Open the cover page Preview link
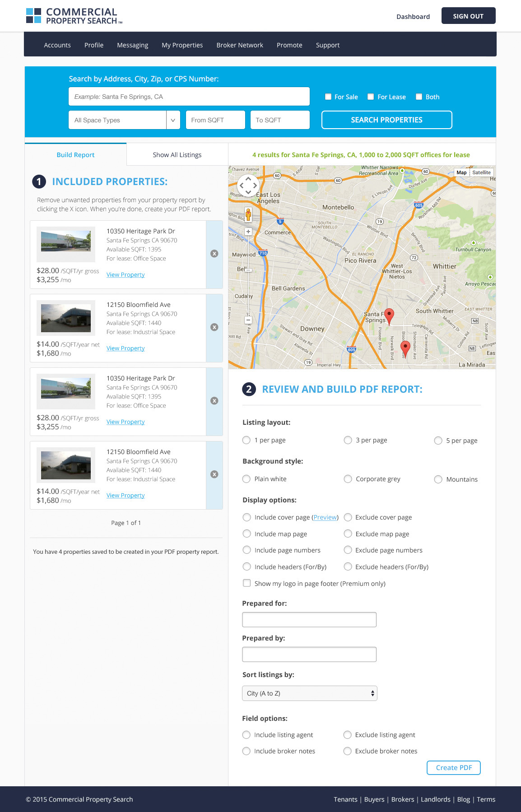 325,517
